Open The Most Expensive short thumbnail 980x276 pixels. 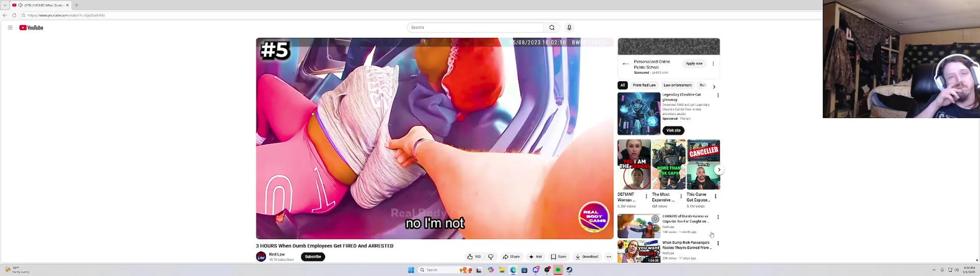(x=669, y=164)
